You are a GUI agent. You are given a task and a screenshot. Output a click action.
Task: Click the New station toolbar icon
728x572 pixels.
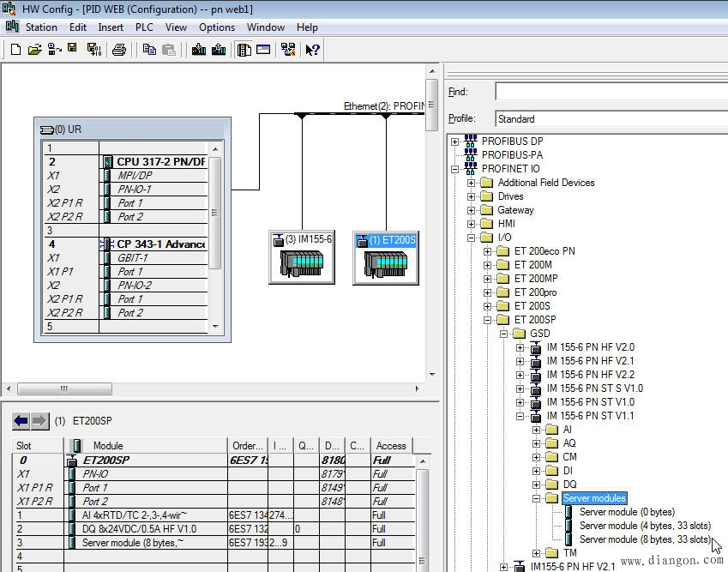(15, 50)
